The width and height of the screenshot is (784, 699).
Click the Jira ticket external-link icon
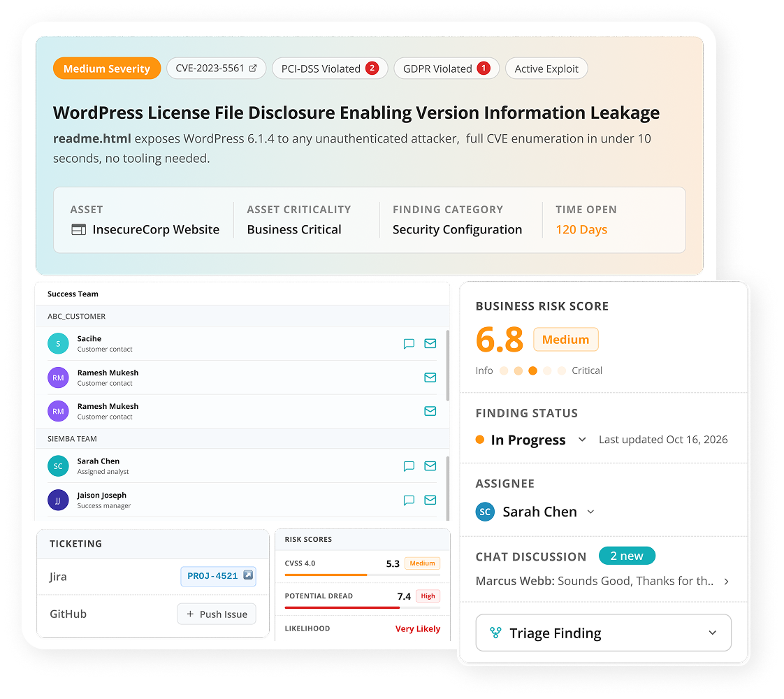pyautogui.click(x=248, y=575)
